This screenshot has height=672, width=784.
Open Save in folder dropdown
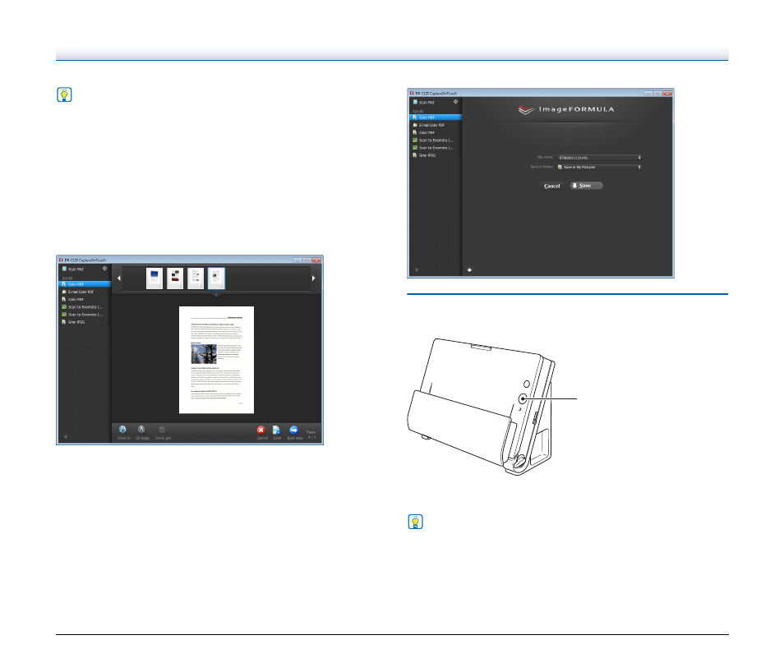(x=599, y=167)
